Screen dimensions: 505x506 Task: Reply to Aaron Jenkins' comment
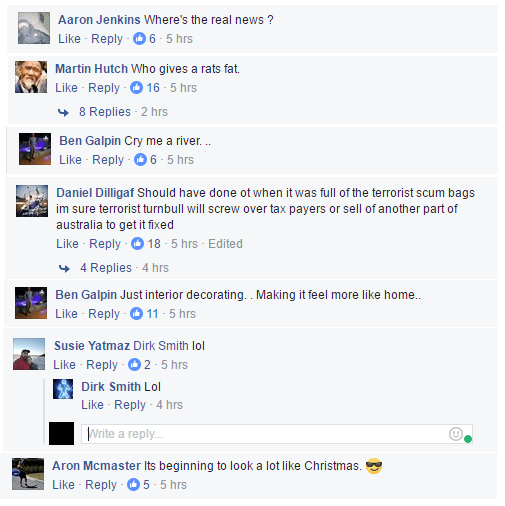pos(107,39)
